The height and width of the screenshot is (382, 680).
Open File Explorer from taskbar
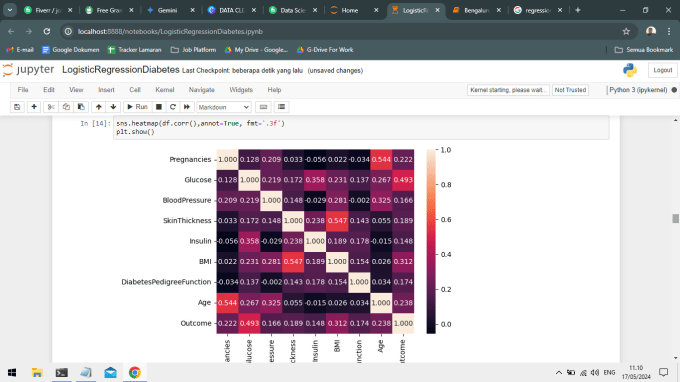[x=37, y=372]
